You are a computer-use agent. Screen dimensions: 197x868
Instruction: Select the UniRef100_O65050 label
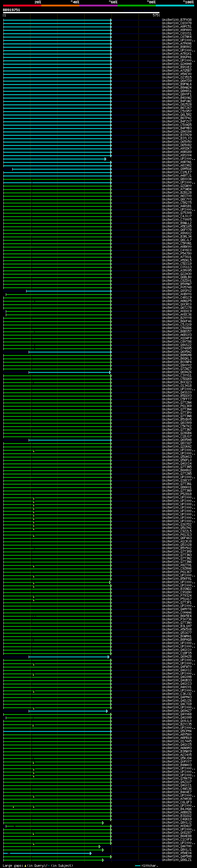point(177,142)
